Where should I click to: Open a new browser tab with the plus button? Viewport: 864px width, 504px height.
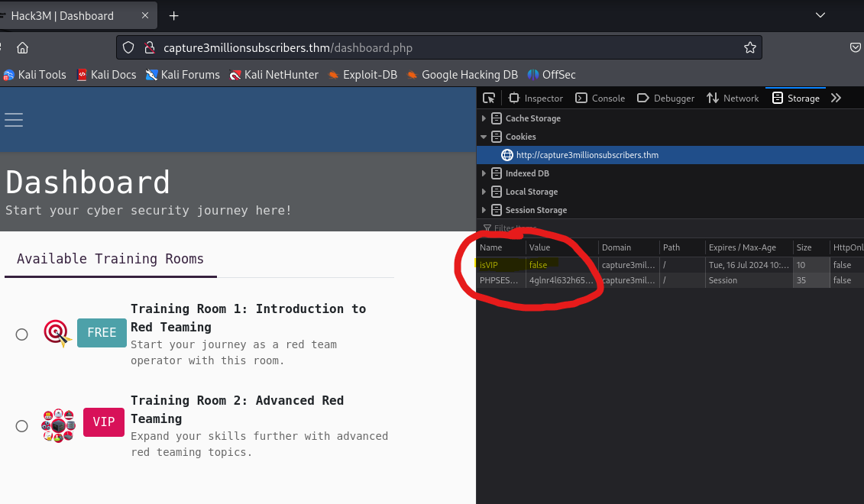173,15
